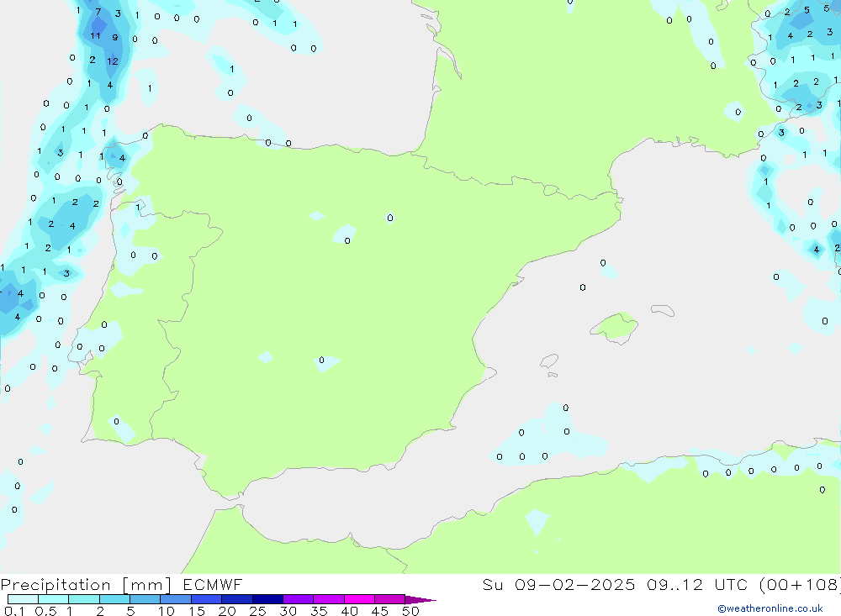Screen dimensions: 841x616
Task: Click the "11" precipitation value on map
Action: (95, 36)
